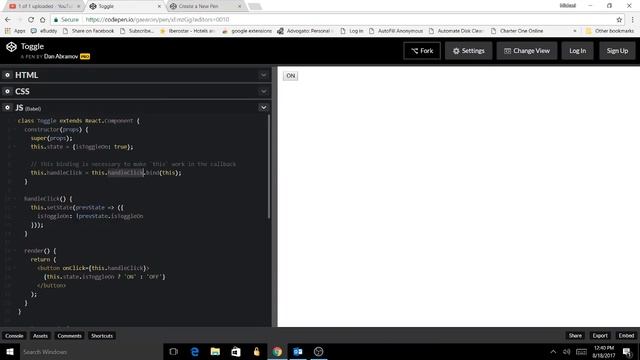Click the Search Windows box
This screenshot has height=360, width=640.
click(x=91, y=351)
